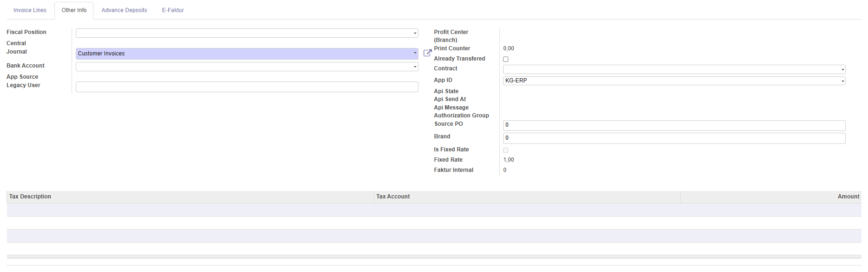Click the Source PO input field
This screenshot has width=868, height=272.
coord(674,125)
